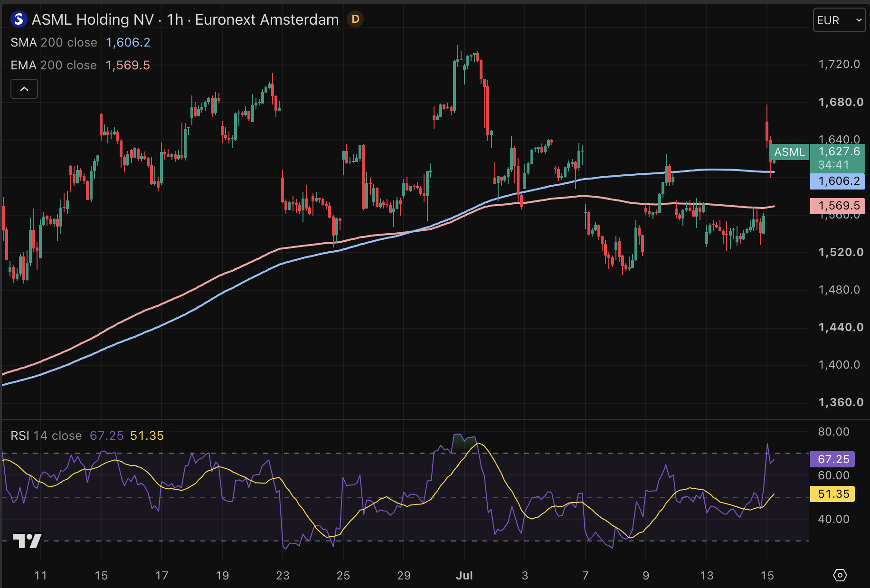870x588 pixels.
Task: Click the ASML Holding NV title
Action: tap(93, 19)
